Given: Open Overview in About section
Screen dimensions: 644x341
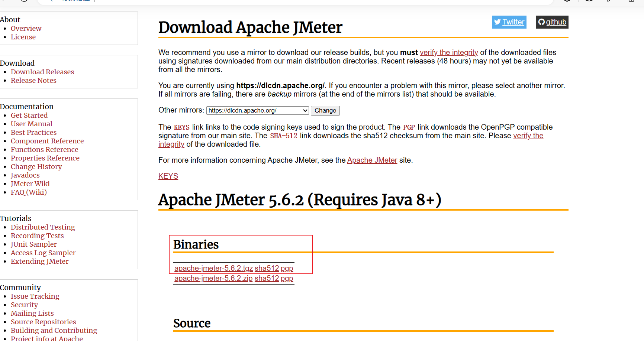Looking at the screenshot, I should 26,29.
